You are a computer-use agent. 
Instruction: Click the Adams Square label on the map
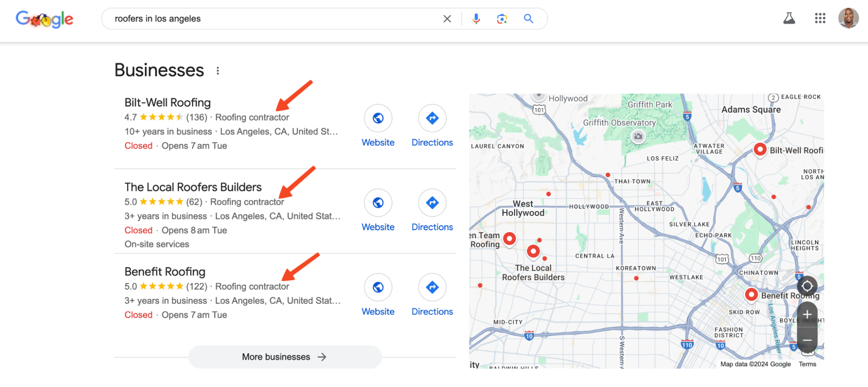(x=751, y=109)
